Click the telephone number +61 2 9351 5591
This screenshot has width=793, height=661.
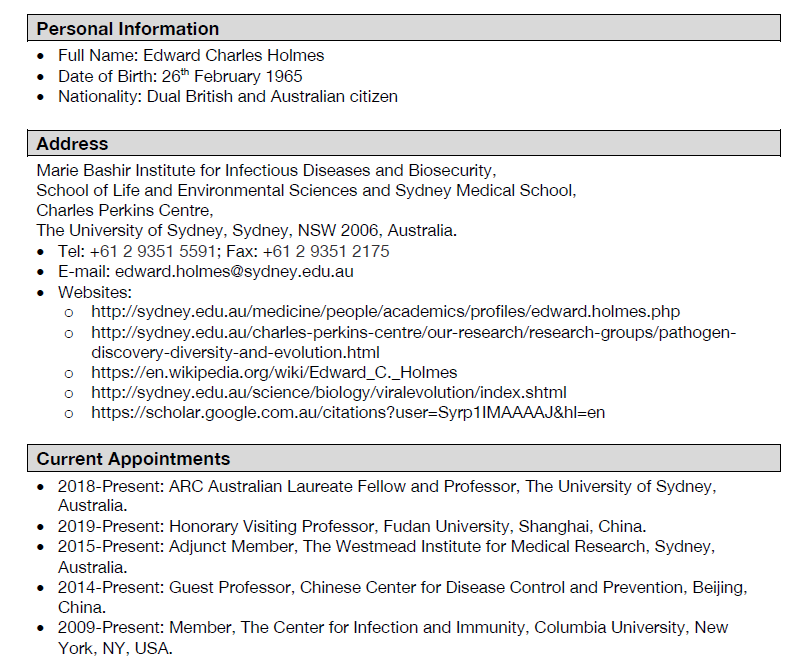click(151, 251)
